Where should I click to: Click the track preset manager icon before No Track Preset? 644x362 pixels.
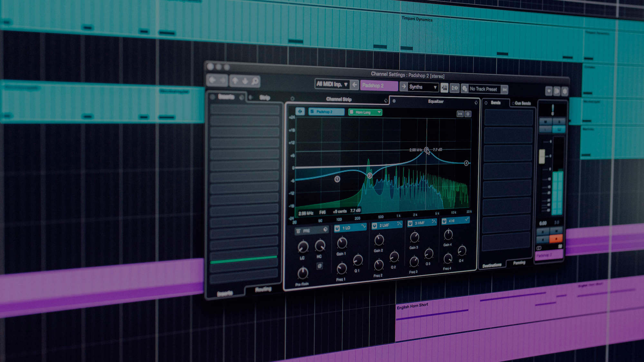click(465, 88)
